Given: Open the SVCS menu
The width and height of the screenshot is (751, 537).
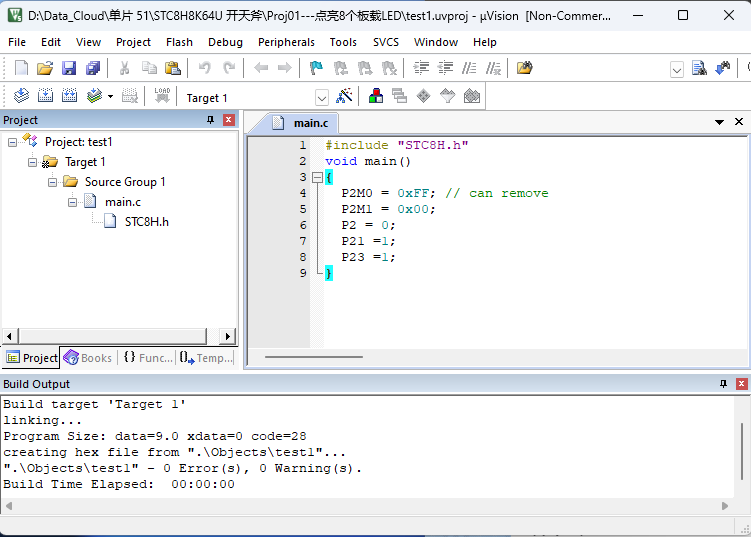Looking at the screenshot, I should pos(386,42).
